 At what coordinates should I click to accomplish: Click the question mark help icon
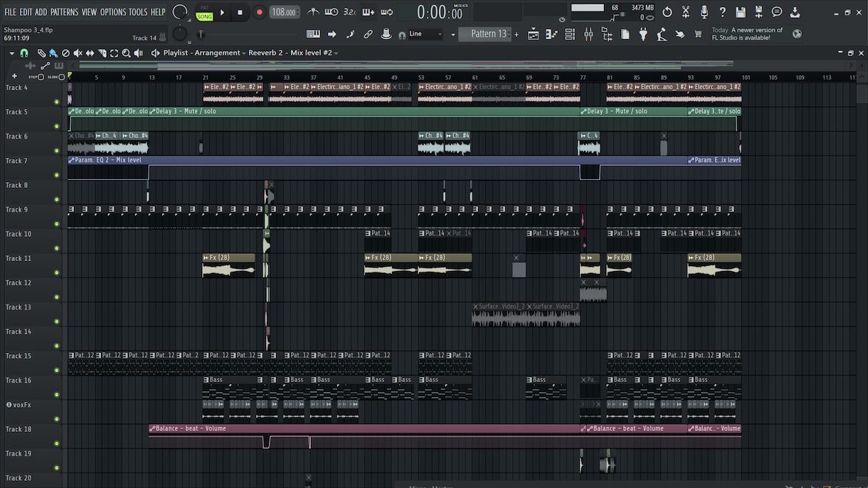pos(722,12)
